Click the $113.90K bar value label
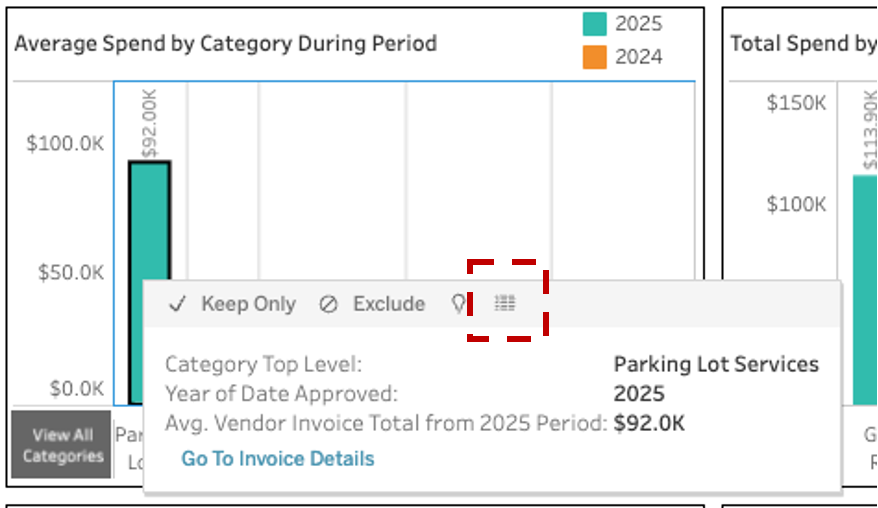The image size is (878, 508). tap(870, 130)
